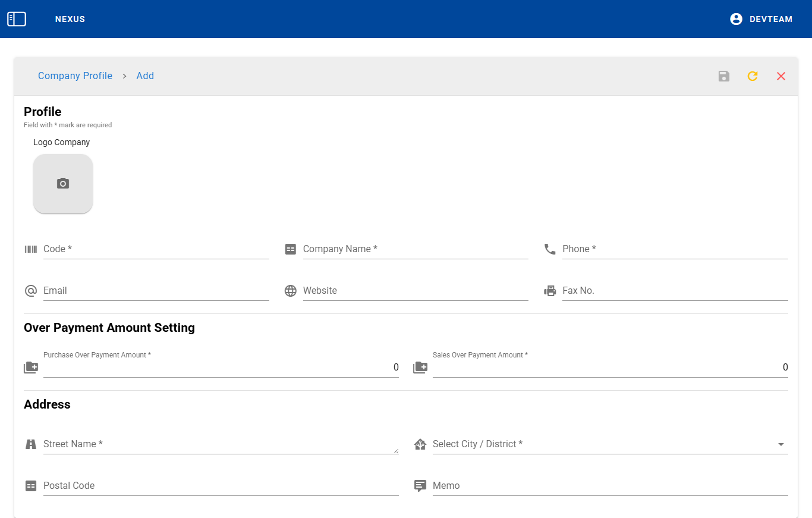Click the Add breadcrumb link
Image resolution: width=812 pixels, height=518 pixels.
145,76
